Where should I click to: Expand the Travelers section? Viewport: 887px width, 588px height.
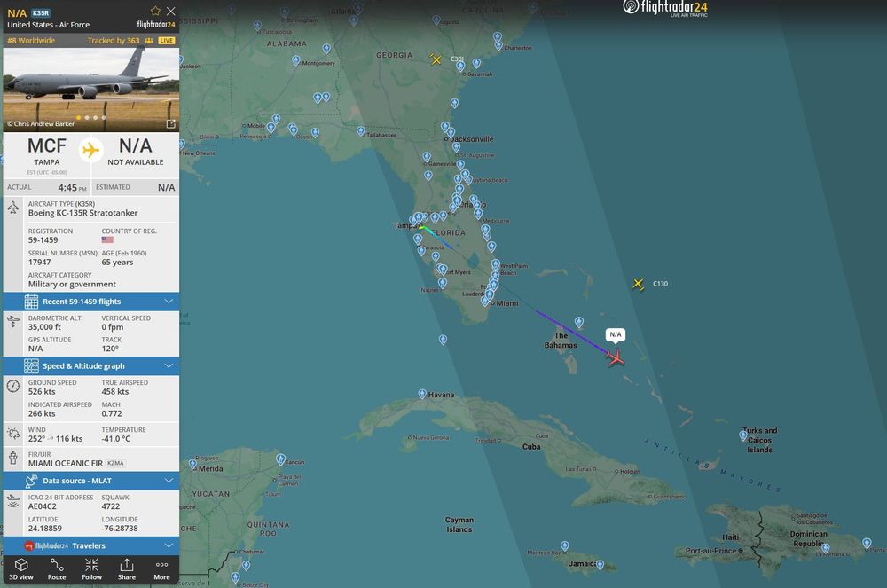(x=91, y=545)
